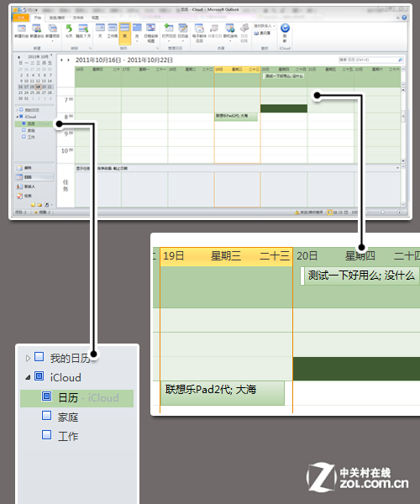This screenshot has height=504, width=420.
Task: Open the 测试一下好用么 event in enlarged view
Action: point(360,276)
